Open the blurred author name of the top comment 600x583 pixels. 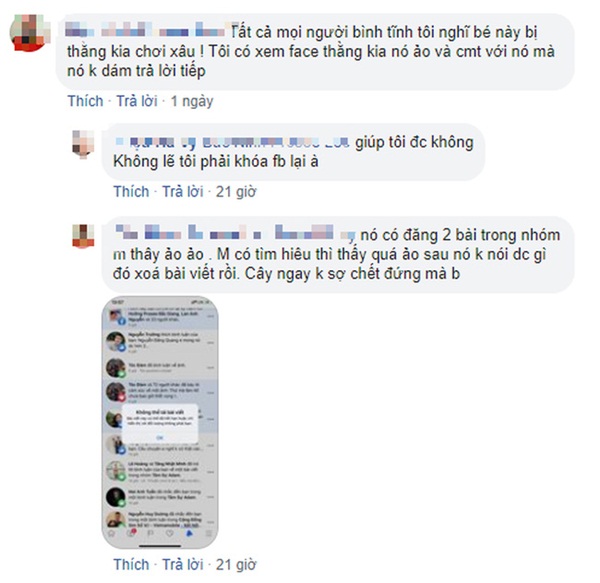point(147,30)
